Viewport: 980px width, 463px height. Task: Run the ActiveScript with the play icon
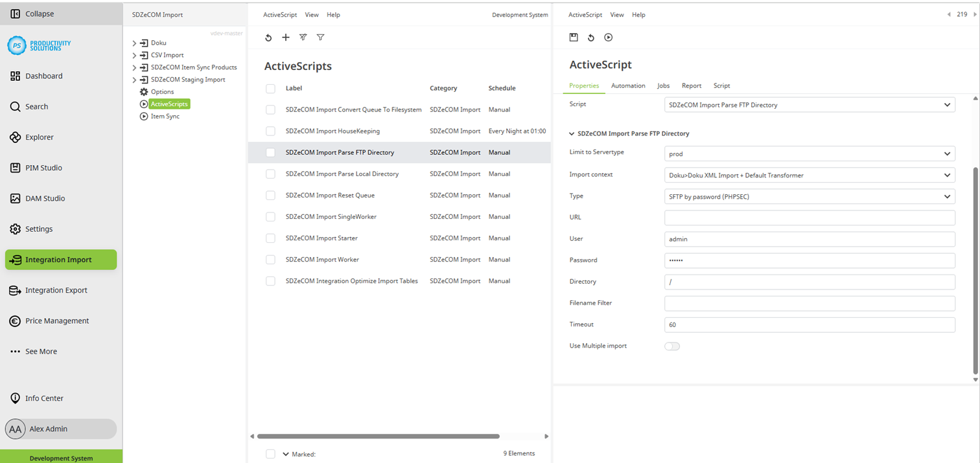[x=608, y=37]
